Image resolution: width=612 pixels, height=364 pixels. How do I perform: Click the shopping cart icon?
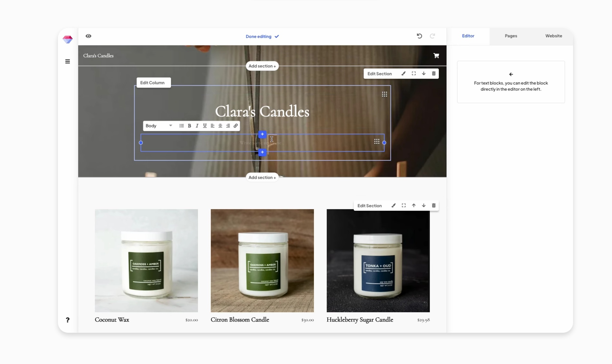(x=436, y=56)
